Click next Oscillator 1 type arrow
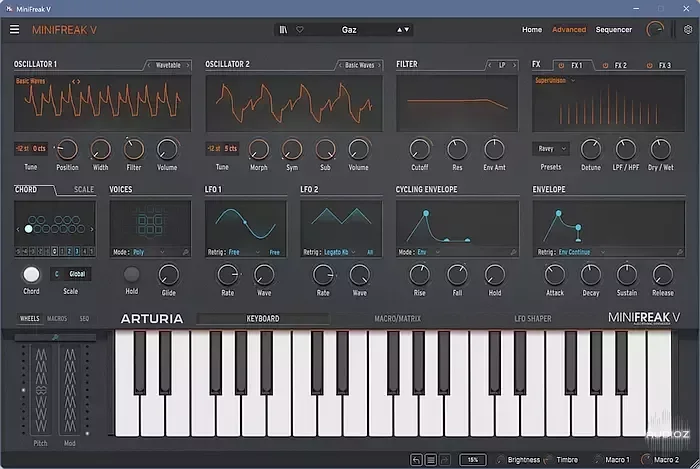 [188, 65]
